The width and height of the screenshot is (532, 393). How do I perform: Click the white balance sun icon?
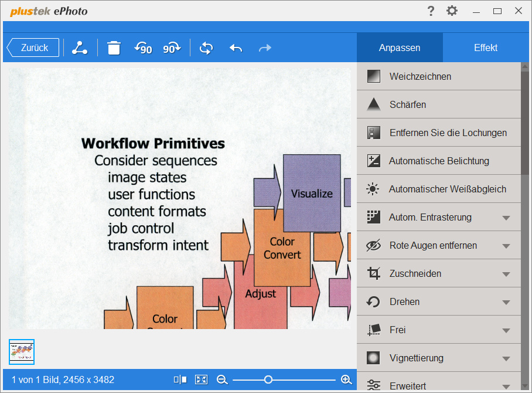[x=373, y=189]
